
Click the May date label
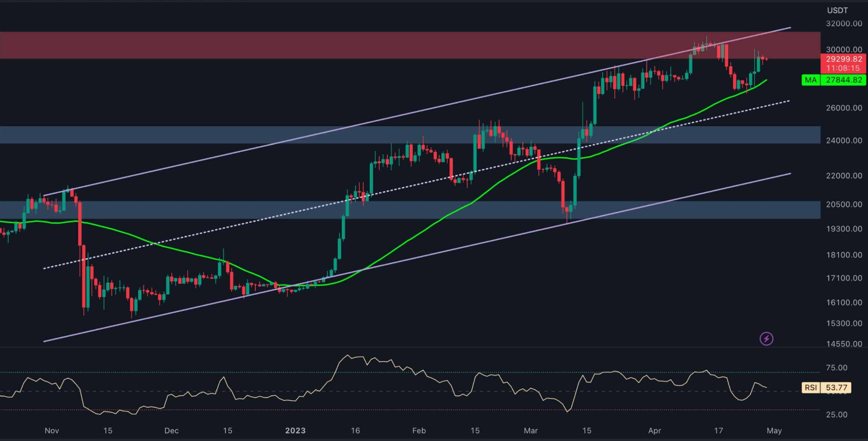[x=774, y=431]
